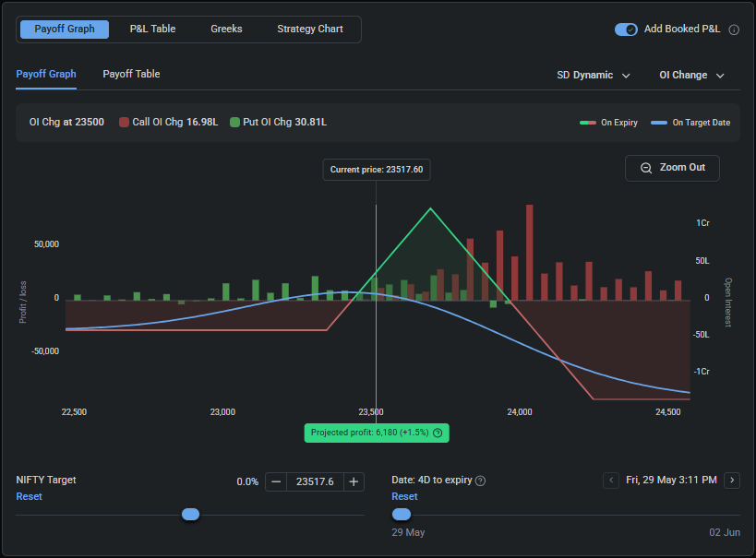756x558 pixels.
Task: Go to next date with right arrow
Action: point(732,481)
